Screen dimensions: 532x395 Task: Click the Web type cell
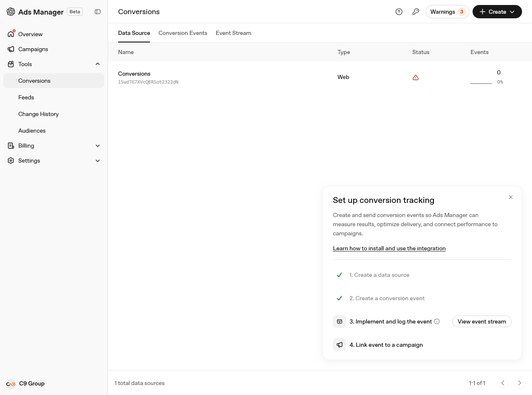pos(343,77)
